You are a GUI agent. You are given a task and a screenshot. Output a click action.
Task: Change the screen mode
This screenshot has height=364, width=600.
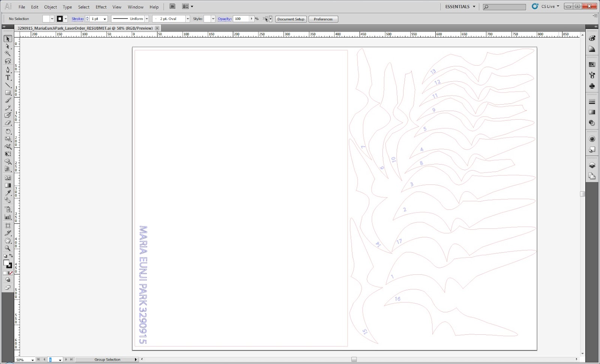pyautogui.click(x=7, y=288)
